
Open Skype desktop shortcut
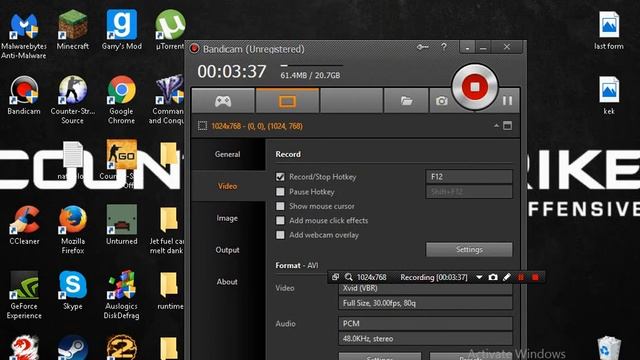73,290
